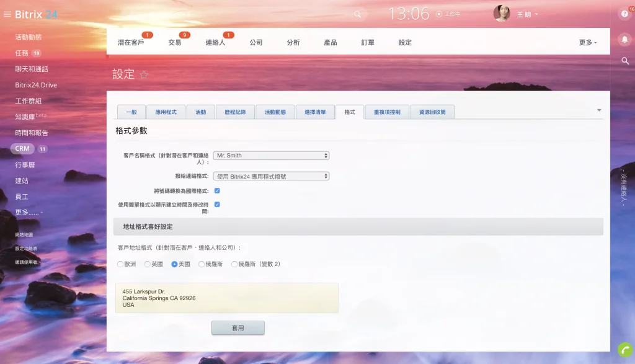
Task: Switch to the 重複項控制 tab
Action: pos(387,112)
